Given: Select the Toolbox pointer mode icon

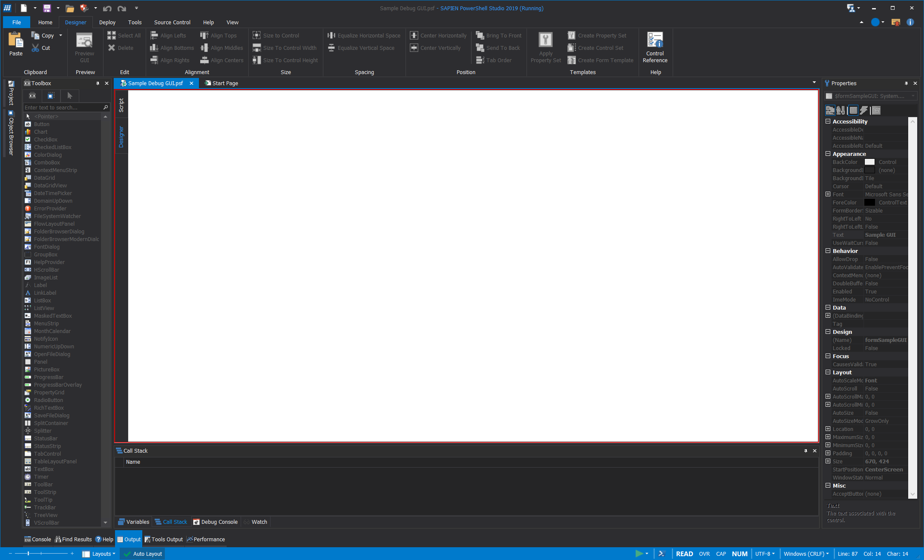Looking at the screenshot, I should tap(70, 96).
